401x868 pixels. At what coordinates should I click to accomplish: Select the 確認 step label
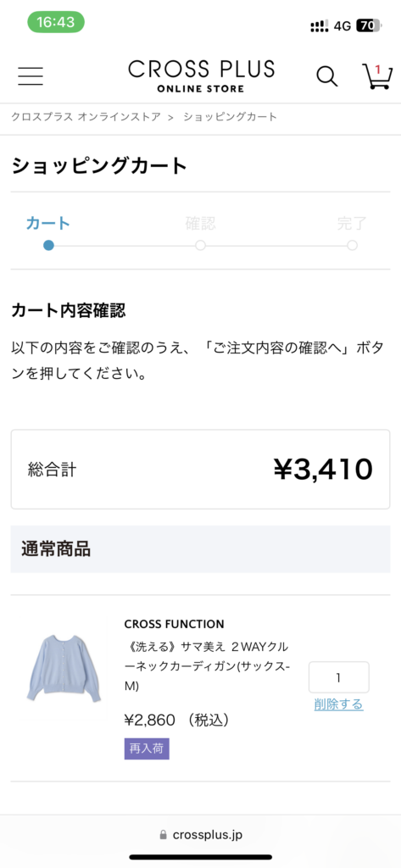coord(200,224)
